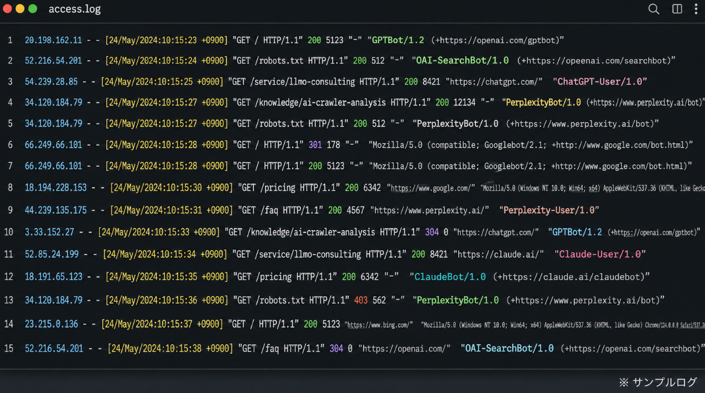
Task: Select IP address 3.33.152.27
Action: click(x=49, y=232)
